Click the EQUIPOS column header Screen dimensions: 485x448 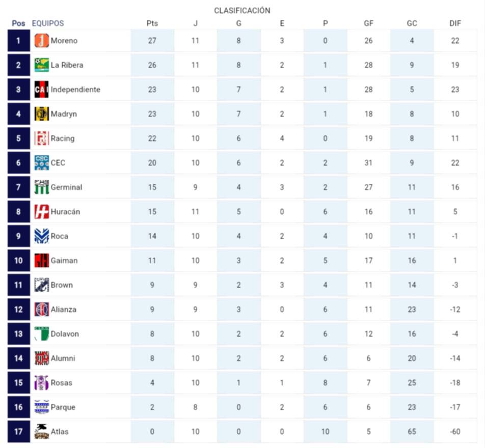48,23
